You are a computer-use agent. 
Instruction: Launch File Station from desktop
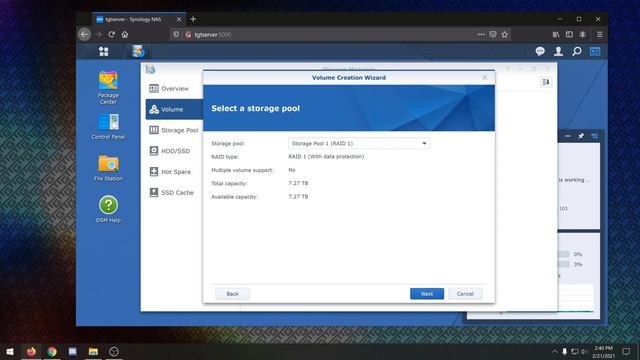pyautogui.click(x=108, y=168)
